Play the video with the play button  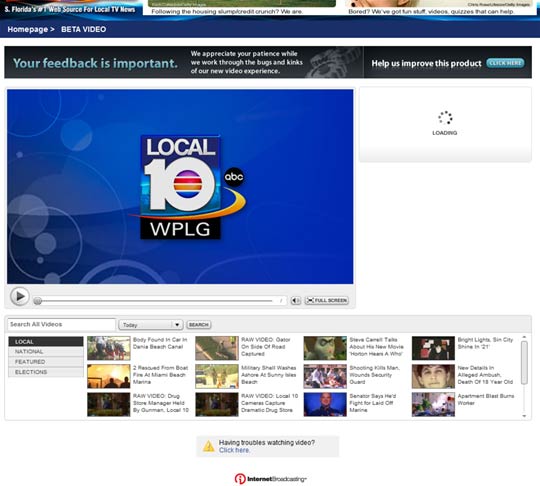tap(19, 297)
